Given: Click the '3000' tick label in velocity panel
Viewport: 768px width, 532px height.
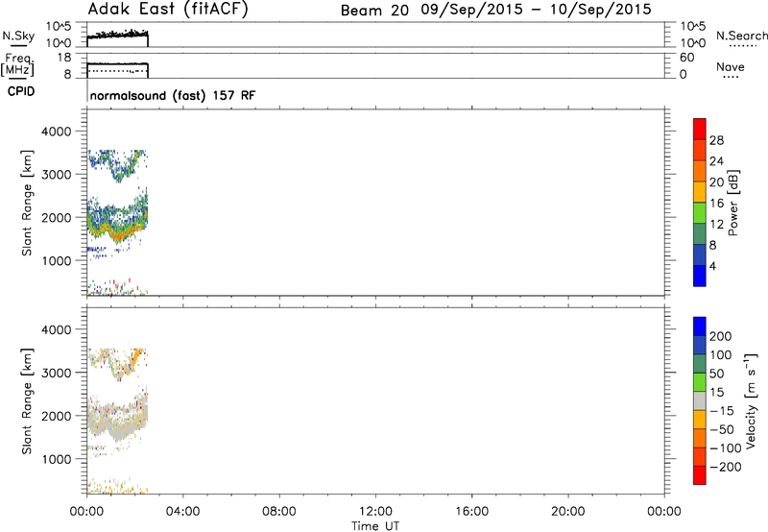Looking at the screenshot, I should 57,373.
